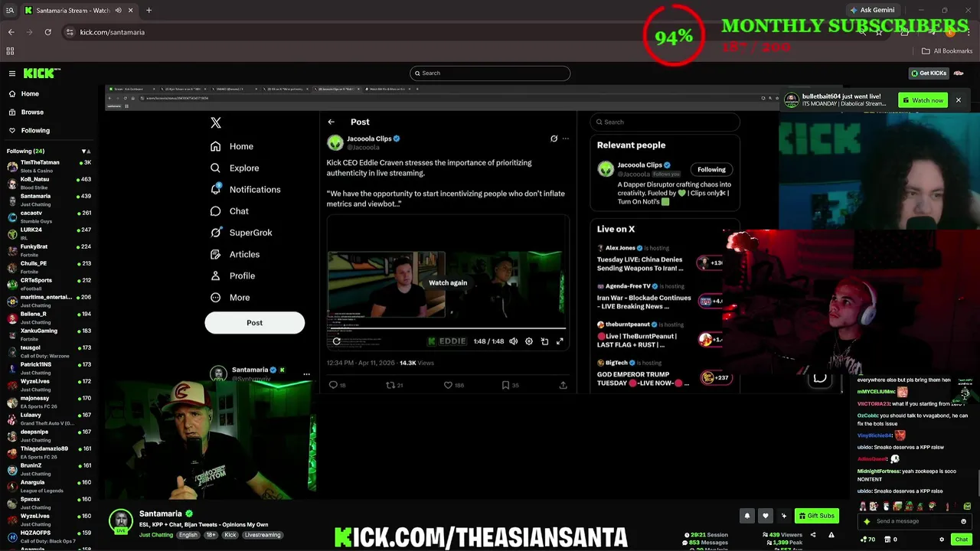
Task: Click the X search box in the stream
Action: (x=665, y=122)
